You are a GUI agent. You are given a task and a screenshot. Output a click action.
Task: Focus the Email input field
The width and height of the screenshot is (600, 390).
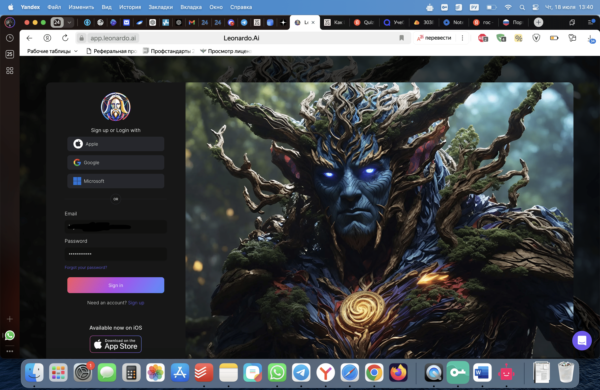point(116,227)
